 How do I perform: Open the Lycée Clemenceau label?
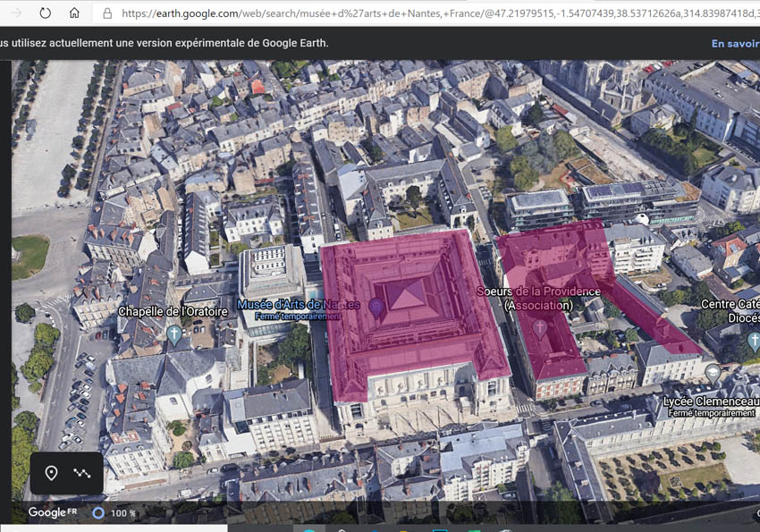[x=712, y=401]
